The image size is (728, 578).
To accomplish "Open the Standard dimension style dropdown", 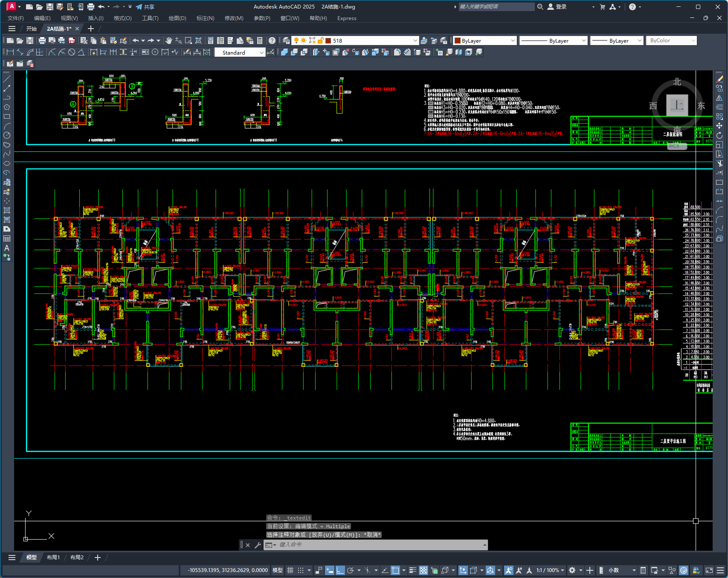I will (x=261, y=52).
